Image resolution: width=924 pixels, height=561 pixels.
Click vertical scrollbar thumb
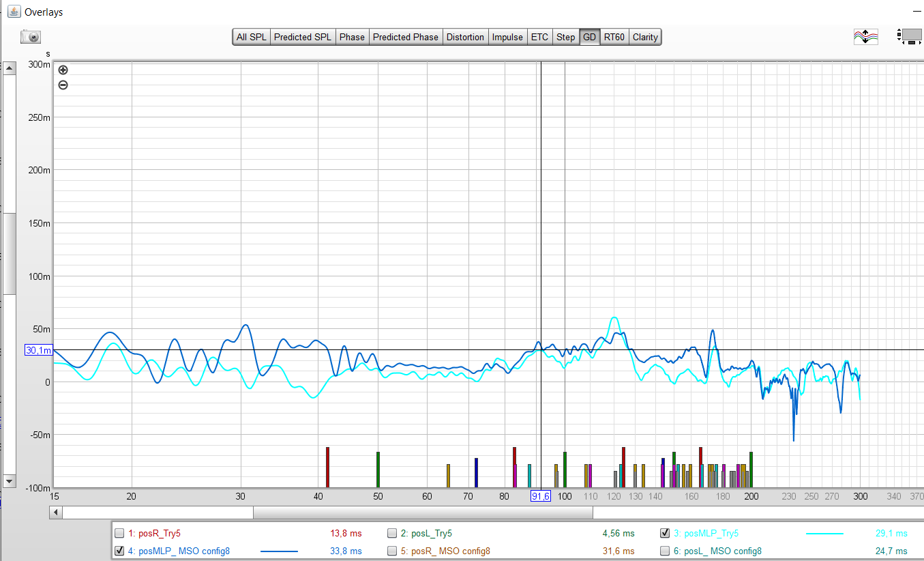(x=10, y=253)
